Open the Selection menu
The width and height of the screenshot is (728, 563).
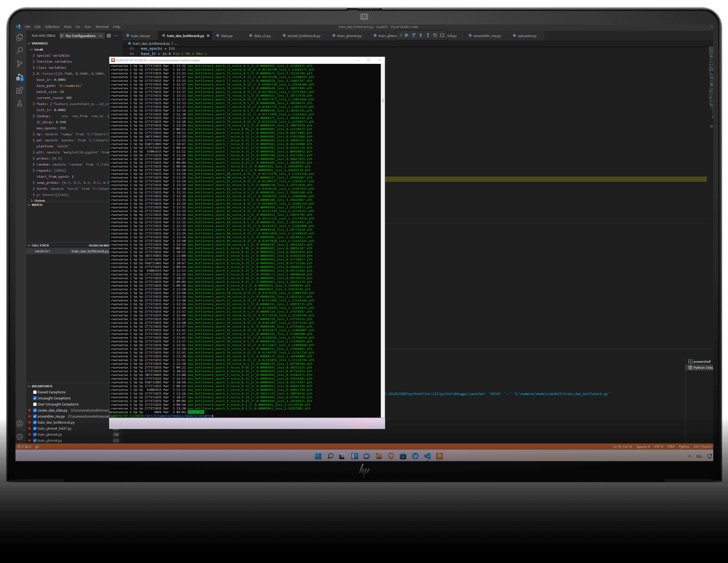[52, 27]
